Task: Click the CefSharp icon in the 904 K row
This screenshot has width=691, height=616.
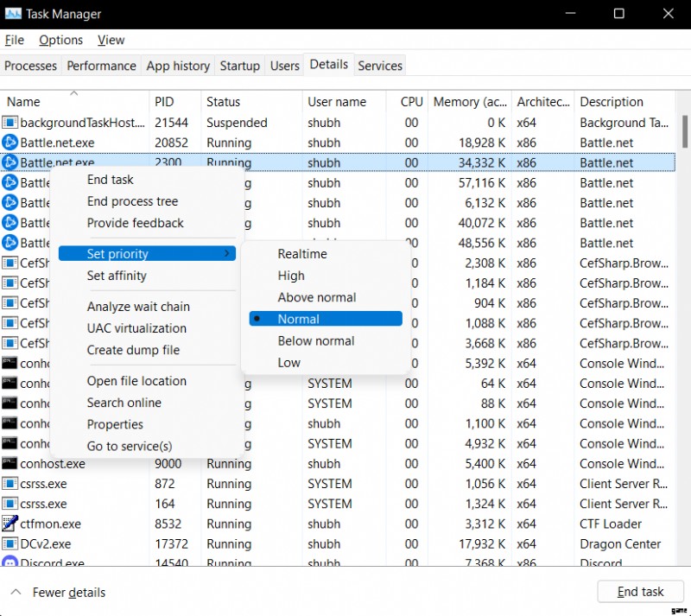Action: 10,303
